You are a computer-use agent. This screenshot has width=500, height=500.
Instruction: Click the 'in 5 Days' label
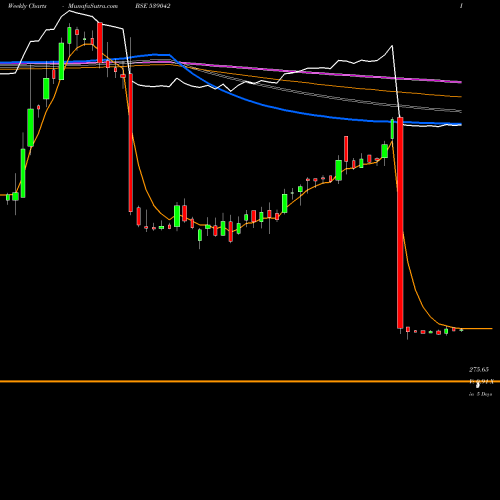point(480,394)
